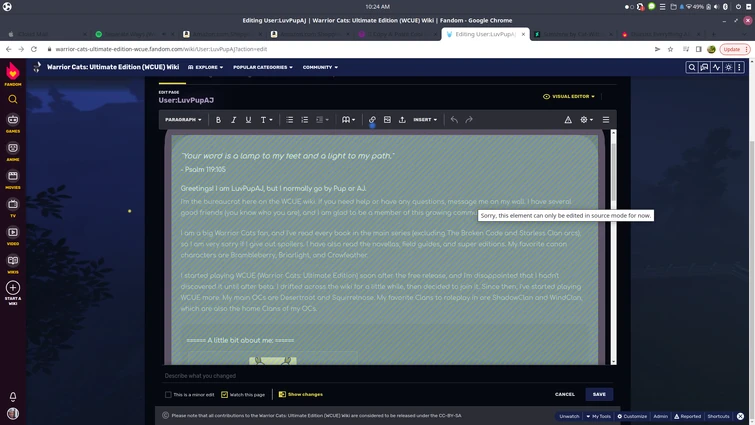Open Video in the Fandom sidebar
This screenshot has width=755, height=425.
coord(13,235)
